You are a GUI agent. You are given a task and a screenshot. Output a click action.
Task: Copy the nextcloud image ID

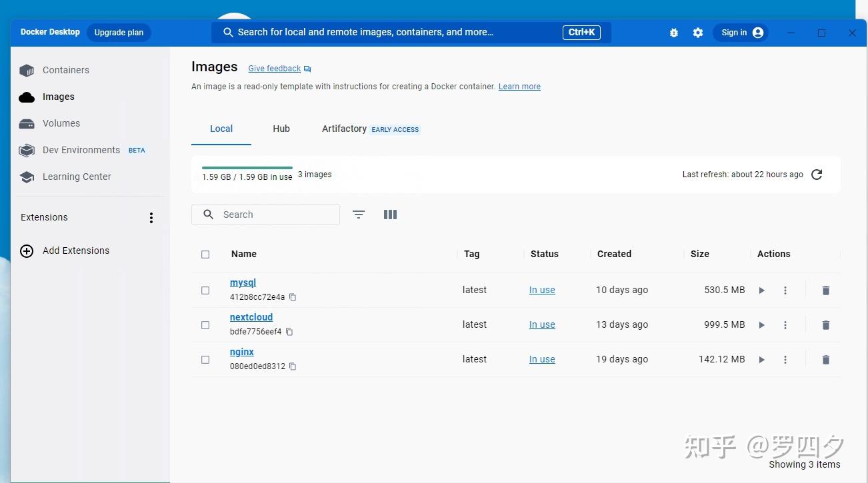coord(289,332)
